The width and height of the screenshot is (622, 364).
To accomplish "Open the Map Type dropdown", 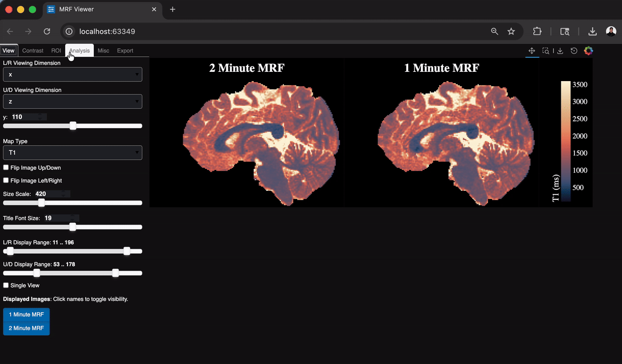I will (72, 152).
